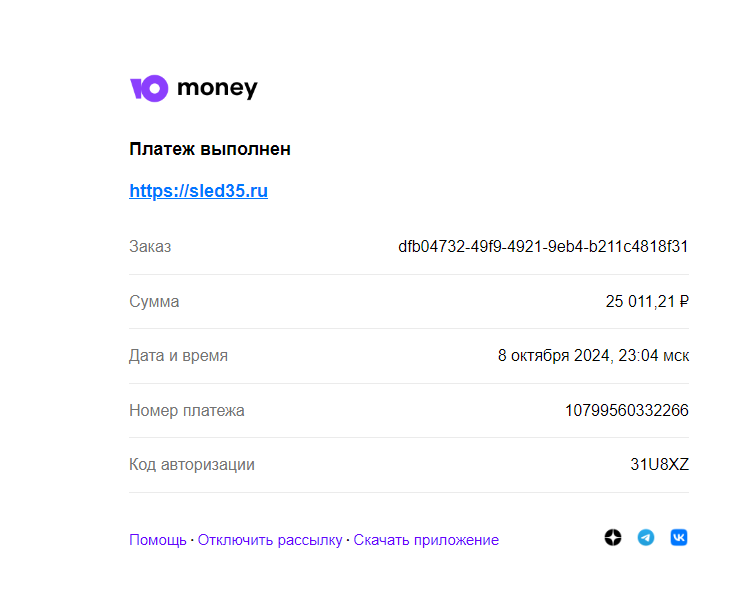Image resolution: width=744 pixels, height=593 pixels.
Task: Click the Номер платежа label
Action: pos(186,410)
